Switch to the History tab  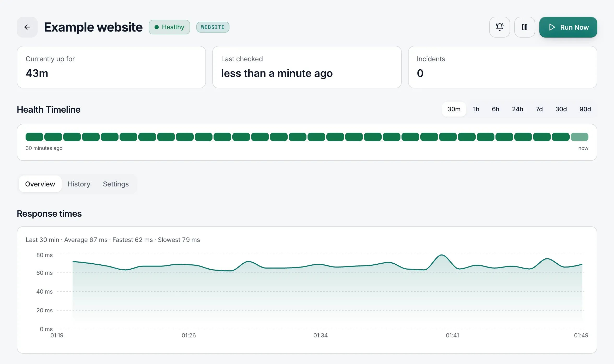(79, 184)
